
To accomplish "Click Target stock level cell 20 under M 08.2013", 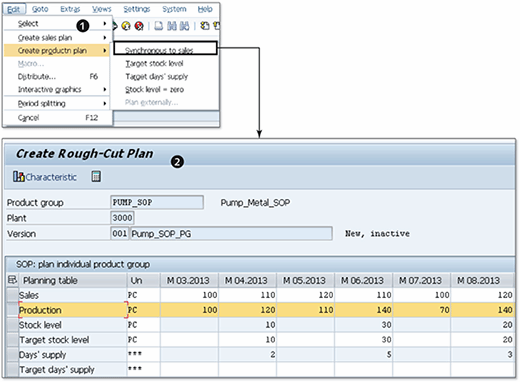I will (x=482, y=340).
